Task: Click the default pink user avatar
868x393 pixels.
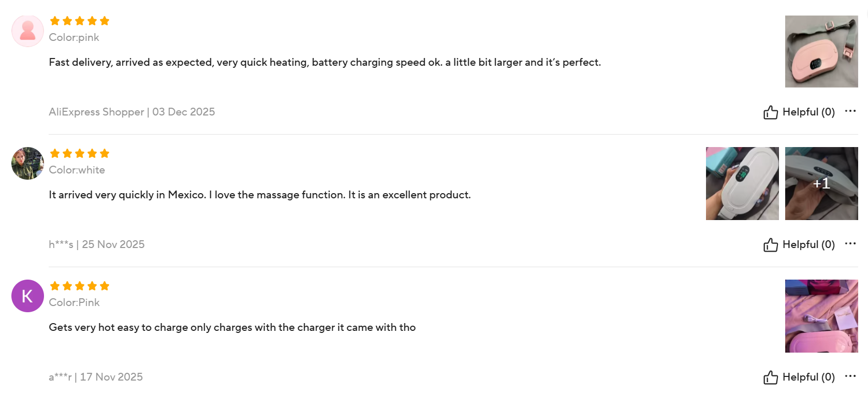Action: click(x=27, y=31)
